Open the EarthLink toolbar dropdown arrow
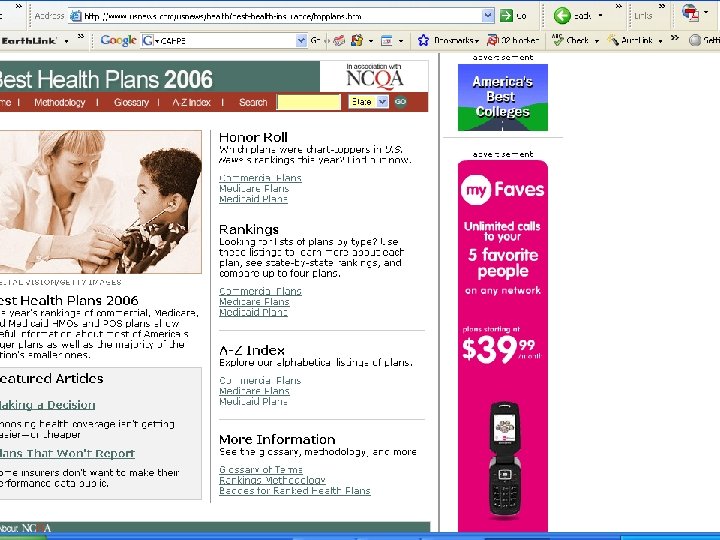This screenshot has width=720, height=540. [x=67, y=41]
